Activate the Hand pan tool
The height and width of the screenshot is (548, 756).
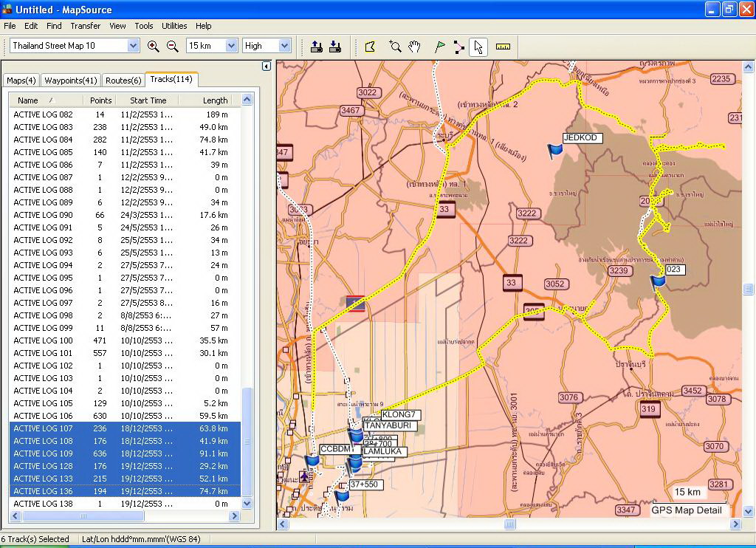tap(415, 47)
